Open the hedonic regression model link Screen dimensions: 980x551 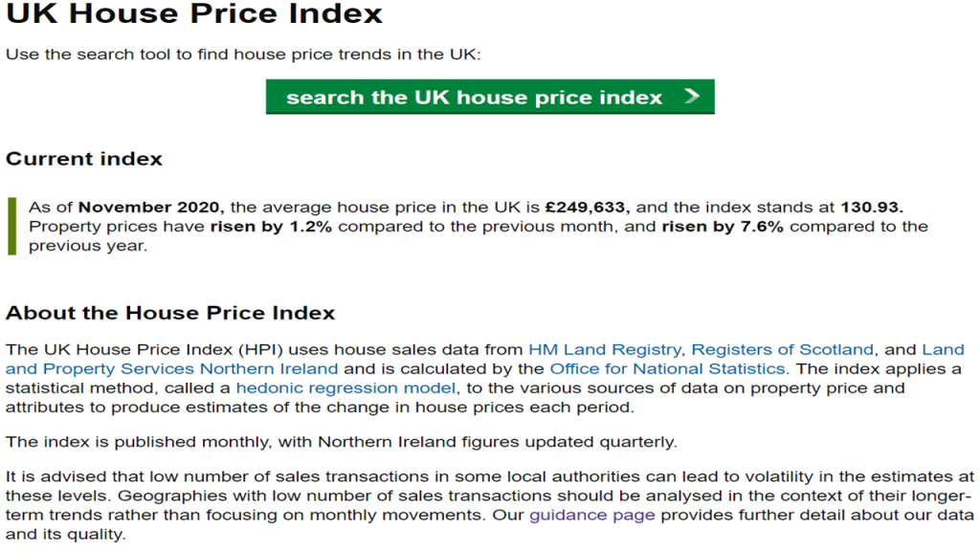[345, 387]
